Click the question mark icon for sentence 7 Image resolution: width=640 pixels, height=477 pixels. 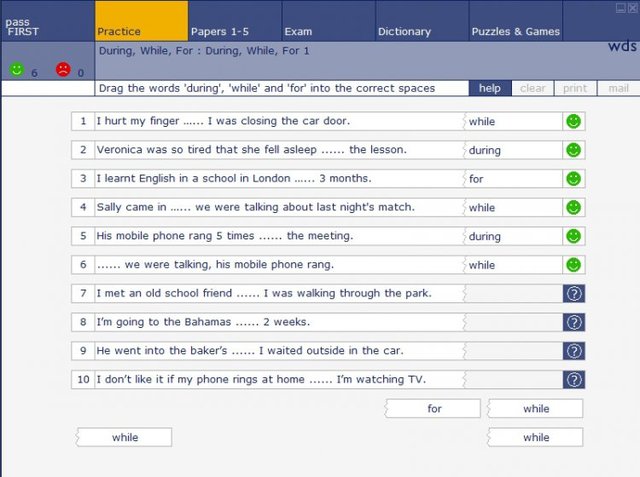[x=574, y=293]
